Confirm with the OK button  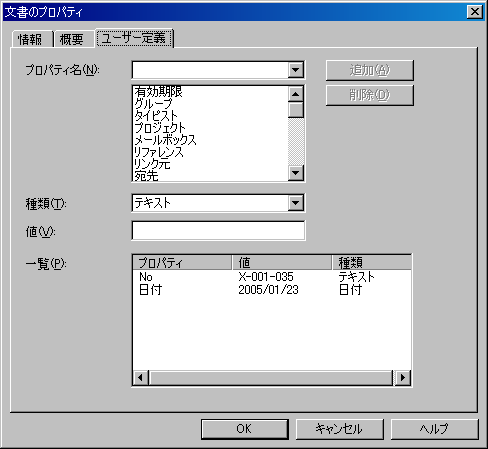pyautogui.click(x=245, y=429)
